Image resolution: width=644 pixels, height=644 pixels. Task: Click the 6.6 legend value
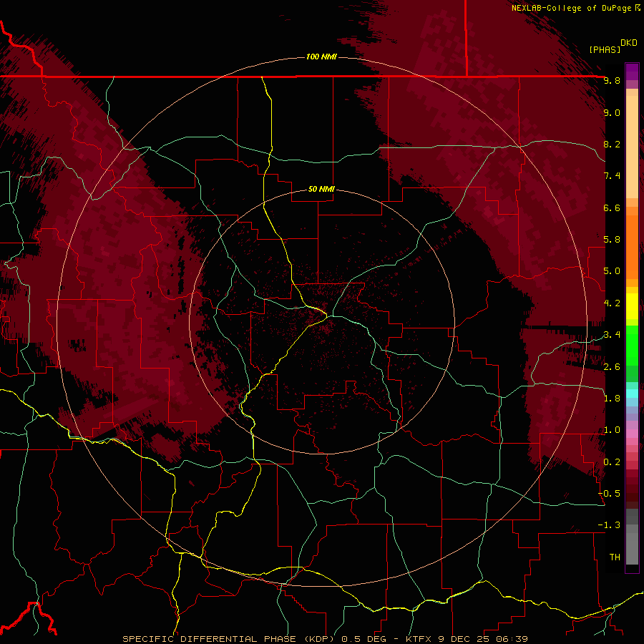pyautogui.click(x=612, y=208)
